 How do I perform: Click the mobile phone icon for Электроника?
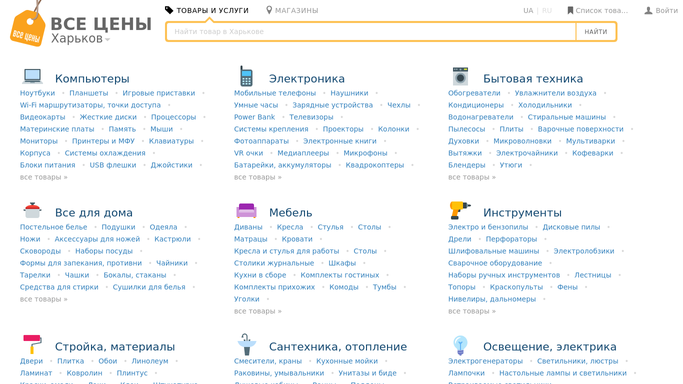tap(246, 76)
